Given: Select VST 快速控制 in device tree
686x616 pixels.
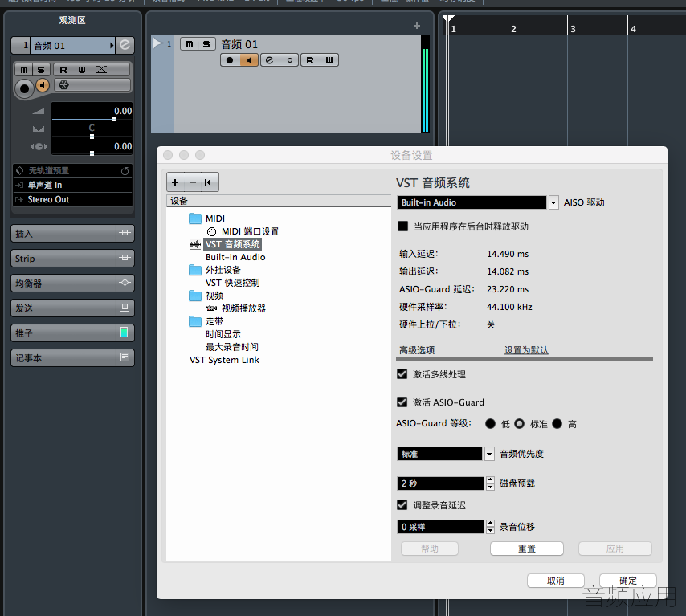Looking at the screenshot, I should coord(232,283).
